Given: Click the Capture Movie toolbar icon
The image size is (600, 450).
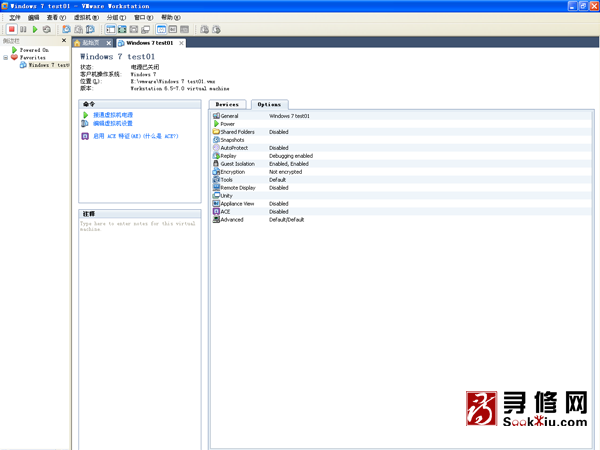Looking at the screenshot, I should click(x=217, y=29).
